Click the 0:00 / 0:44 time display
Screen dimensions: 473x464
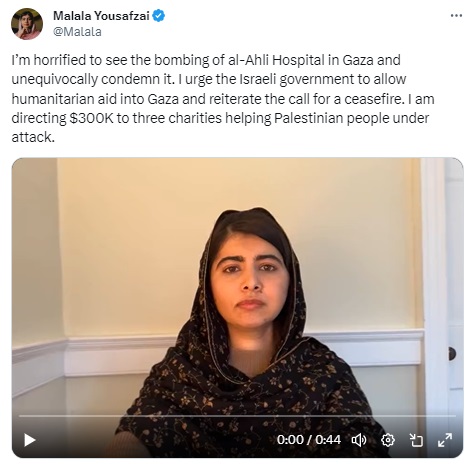coord(309,440)
